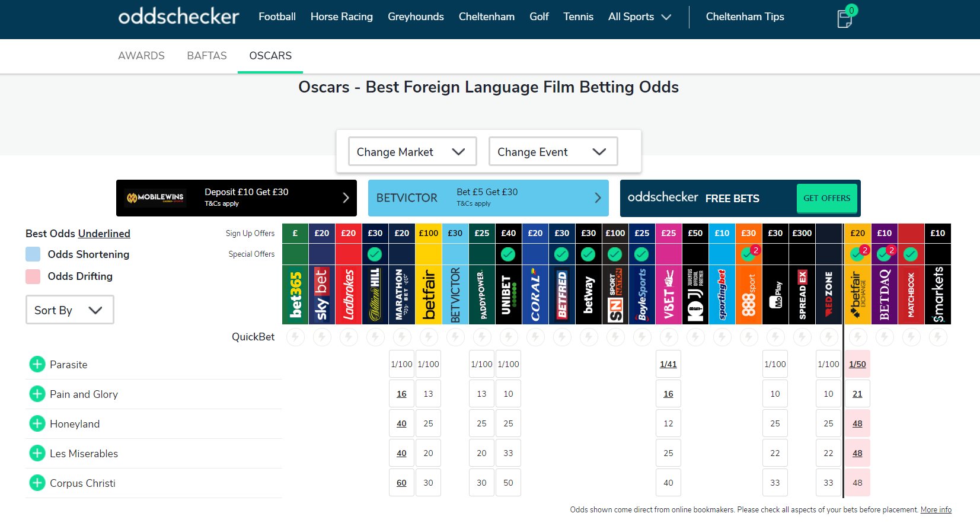Open the bet slip icon in header
This screenshot has width=980, height=526.
(x=845, y=18)
